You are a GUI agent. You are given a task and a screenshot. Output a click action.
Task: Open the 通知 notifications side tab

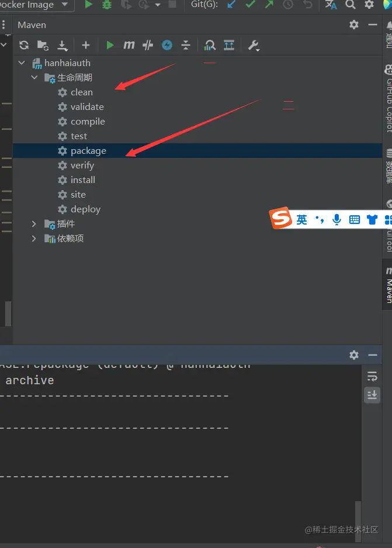388,35
